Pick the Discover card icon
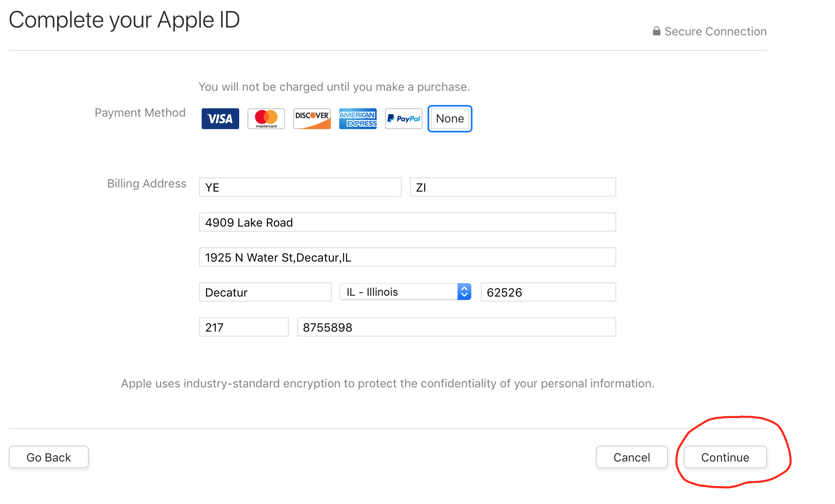Screen dimensions: 835x504 pos(312,119)
